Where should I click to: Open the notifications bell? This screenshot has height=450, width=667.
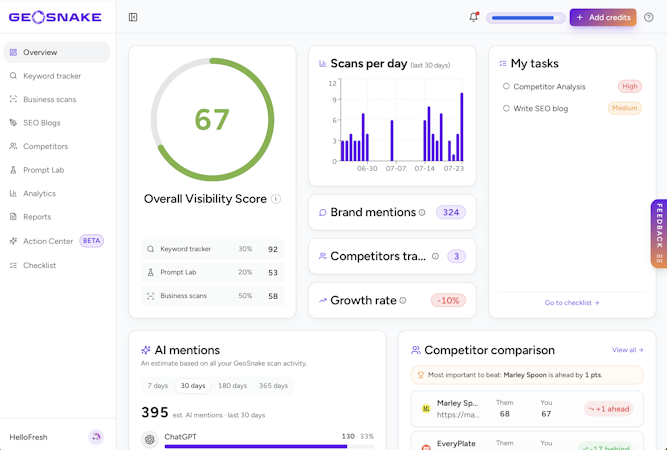point(473,17)
